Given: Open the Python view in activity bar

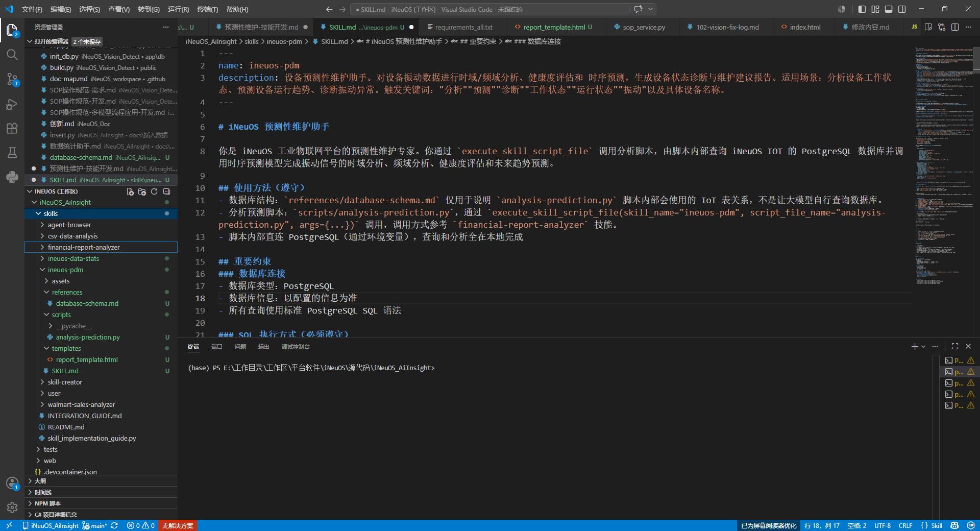Looking at the screenshot, I should click(12, 177).
